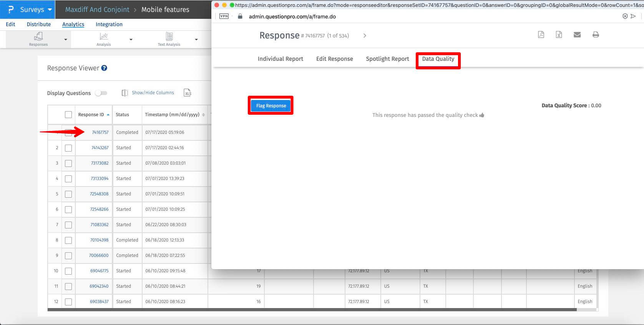Click the Status column header
Image resolution: width=644 pixels, height=325 pixels.
[x=123, y=115]
